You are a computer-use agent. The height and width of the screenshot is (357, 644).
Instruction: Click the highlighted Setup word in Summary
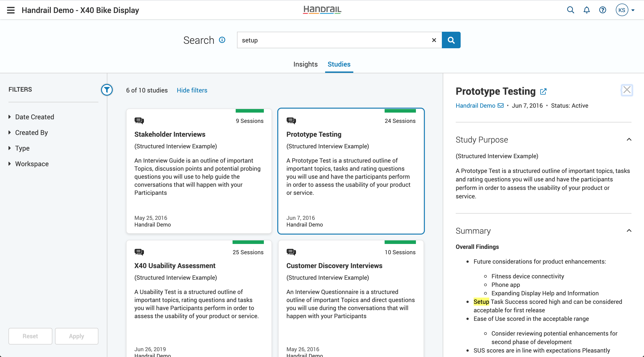pyautogui.click(x=481, y=302)
